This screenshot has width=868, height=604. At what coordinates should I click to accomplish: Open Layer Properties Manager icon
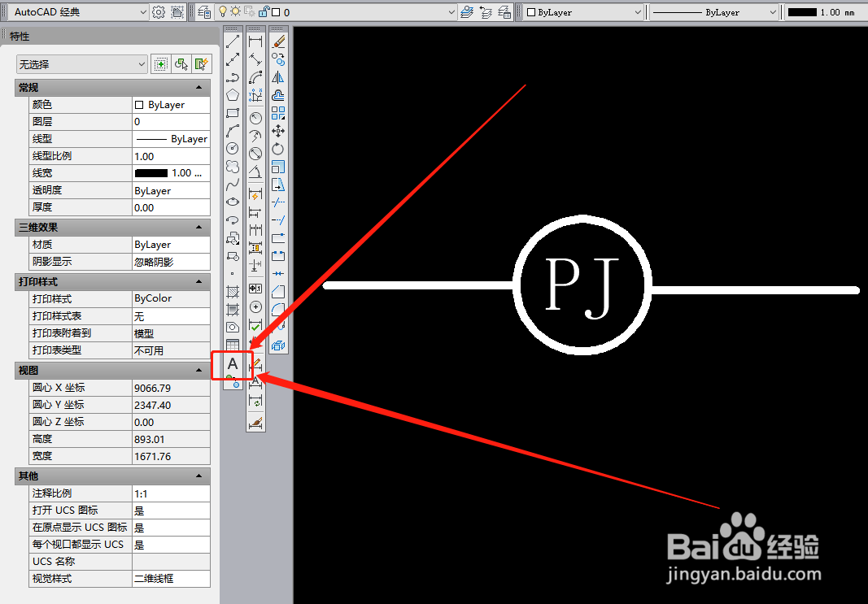point(204,11)
